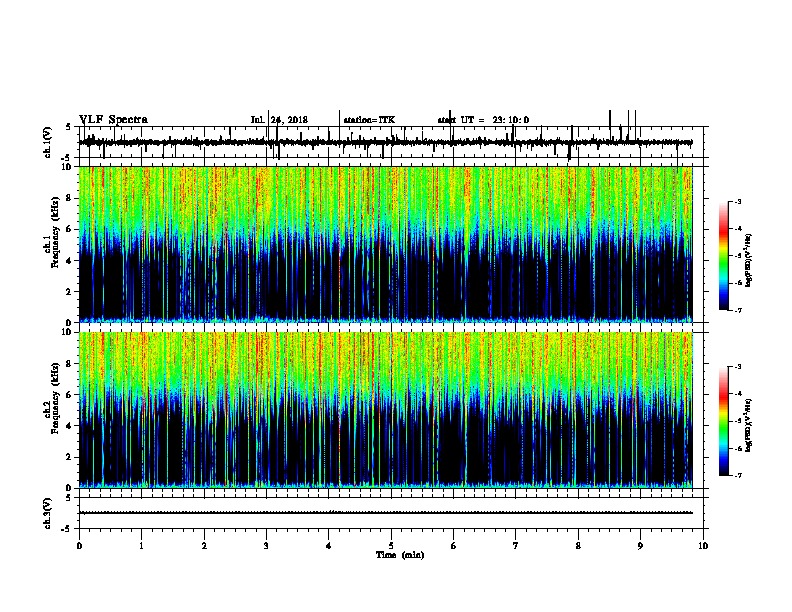
Task: Click inside the ch.2 spectrogram panel
Action: click(385, 410)
